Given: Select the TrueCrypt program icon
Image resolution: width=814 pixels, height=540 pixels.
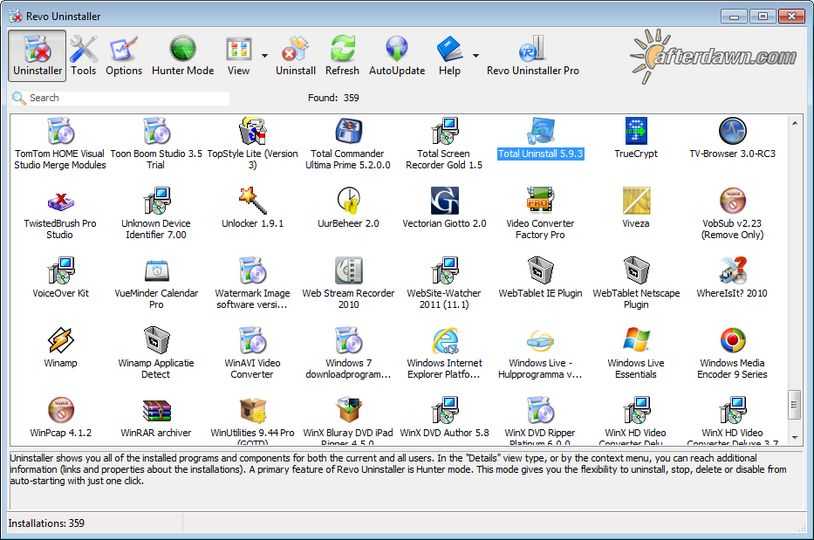Looking at the screenshot, I should pyautogui.click(x=636, y=139).
